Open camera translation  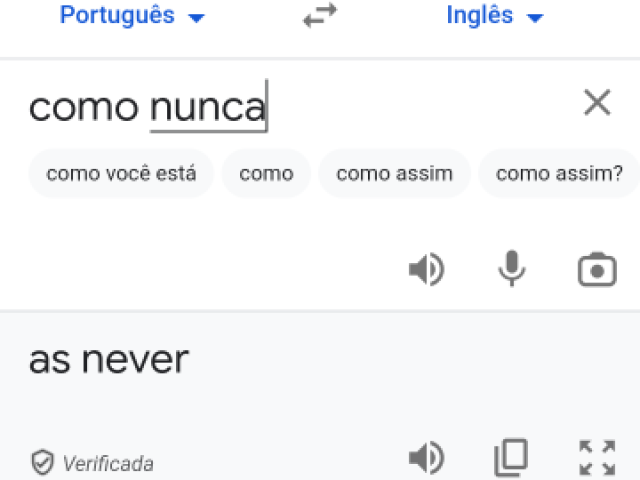(x=597, y=269)
